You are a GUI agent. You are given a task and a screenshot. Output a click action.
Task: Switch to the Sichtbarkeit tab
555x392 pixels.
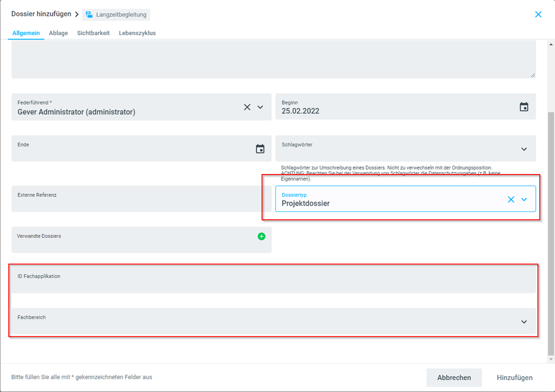(x=93, y=33)
